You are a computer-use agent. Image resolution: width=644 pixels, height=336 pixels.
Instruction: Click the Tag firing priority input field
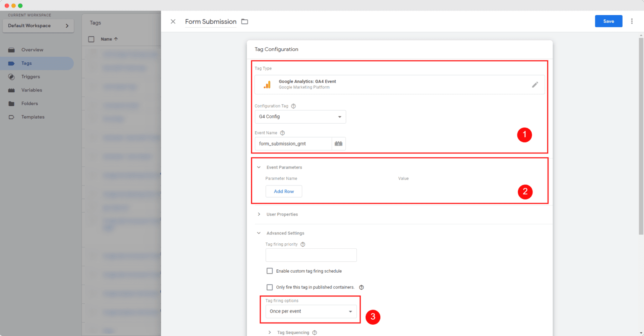[311, 255]
